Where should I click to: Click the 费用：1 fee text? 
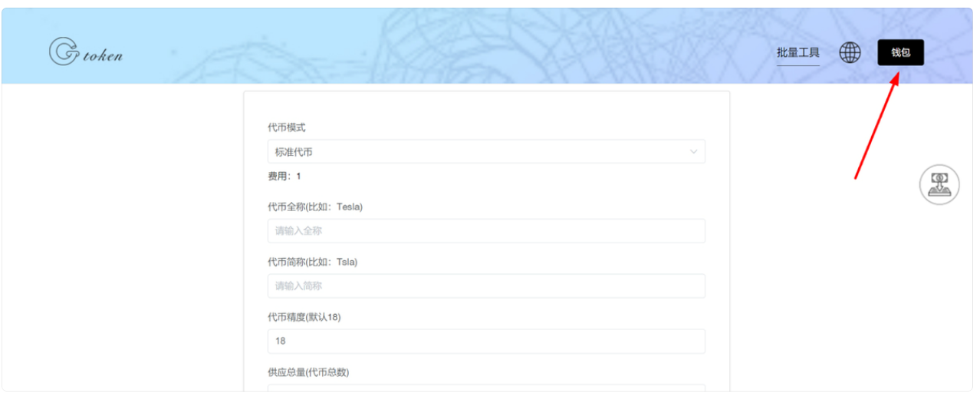[284, 177]
